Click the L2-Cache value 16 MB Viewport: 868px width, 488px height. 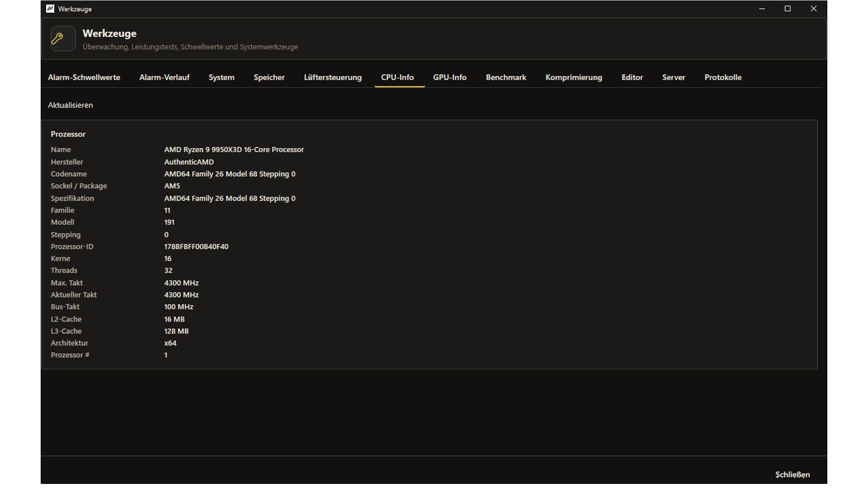tap(175, 319)
